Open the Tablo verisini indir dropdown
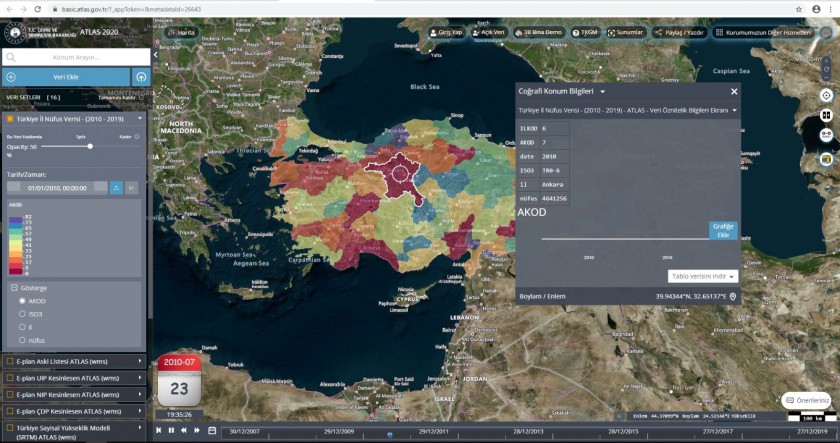This screenshot has width=840, height=443. 703,276
